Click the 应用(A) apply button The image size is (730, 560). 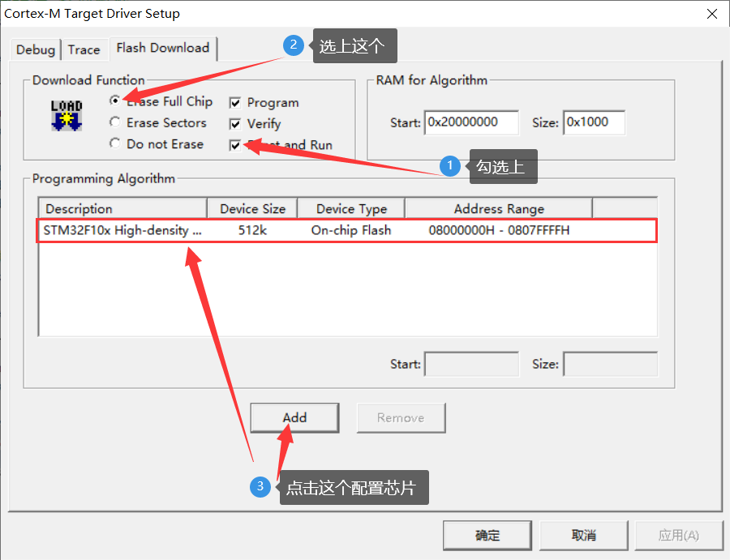coord(679,535)
